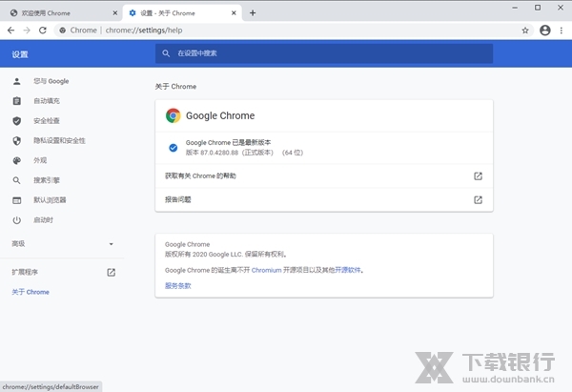Click the 设置 header title

[20, 54]
